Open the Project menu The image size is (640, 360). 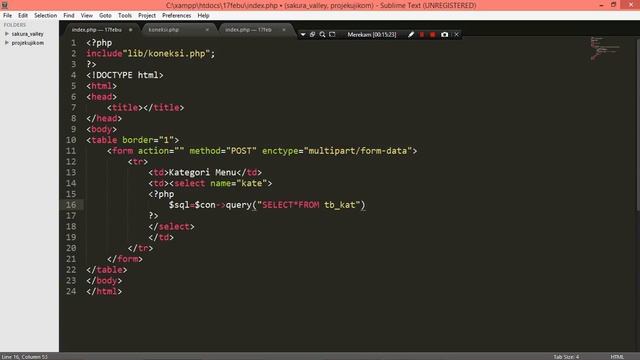tap(147, 16)
